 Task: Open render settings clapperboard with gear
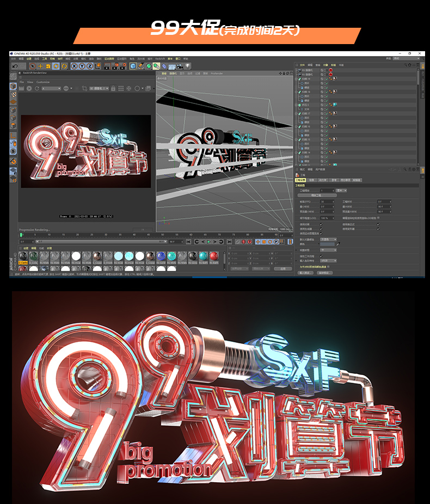(123, 66)
